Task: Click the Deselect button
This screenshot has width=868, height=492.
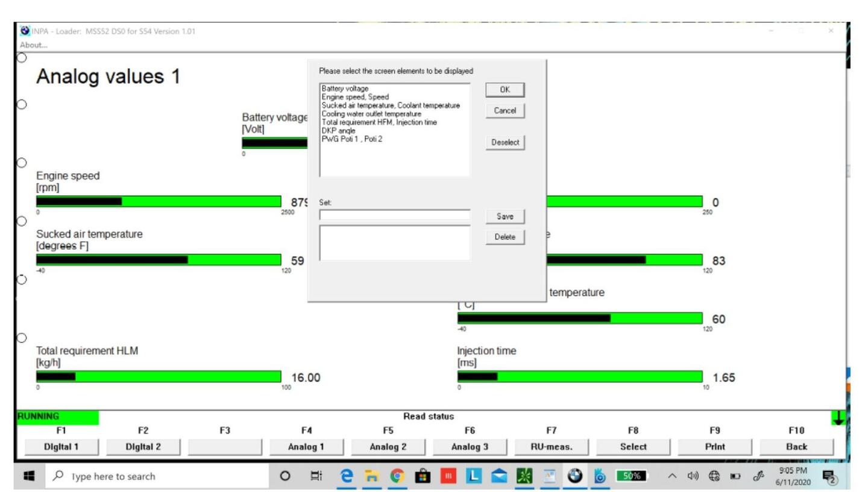Action: coord(505,143)
